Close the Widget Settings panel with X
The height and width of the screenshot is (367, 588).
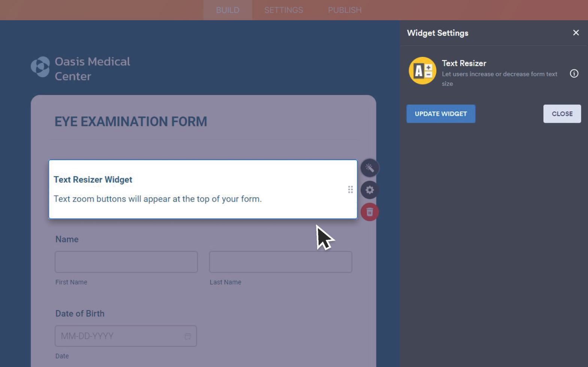(x=576, y=33)
